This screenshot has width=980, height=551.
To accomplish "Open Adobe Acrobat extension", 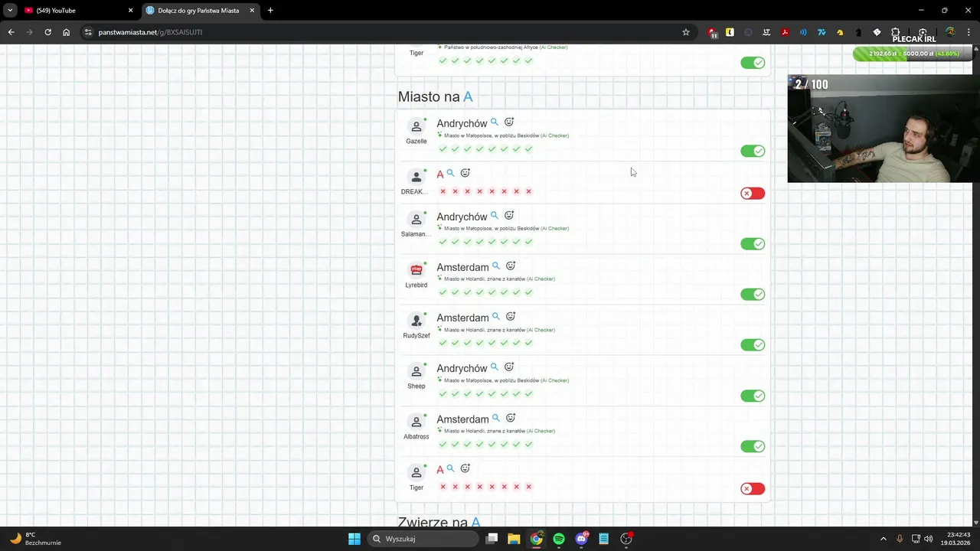I will click(x=785, y=32).
